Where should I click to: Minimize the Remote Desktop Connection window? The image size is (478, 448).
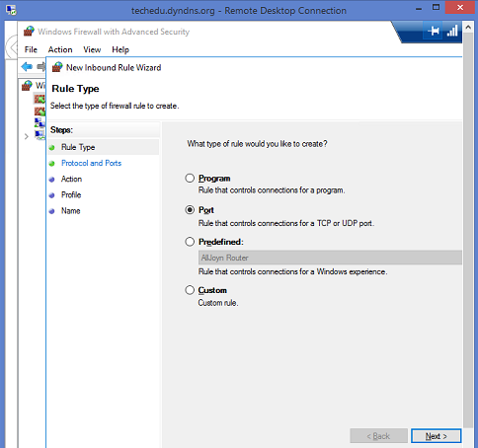point(419,9)
